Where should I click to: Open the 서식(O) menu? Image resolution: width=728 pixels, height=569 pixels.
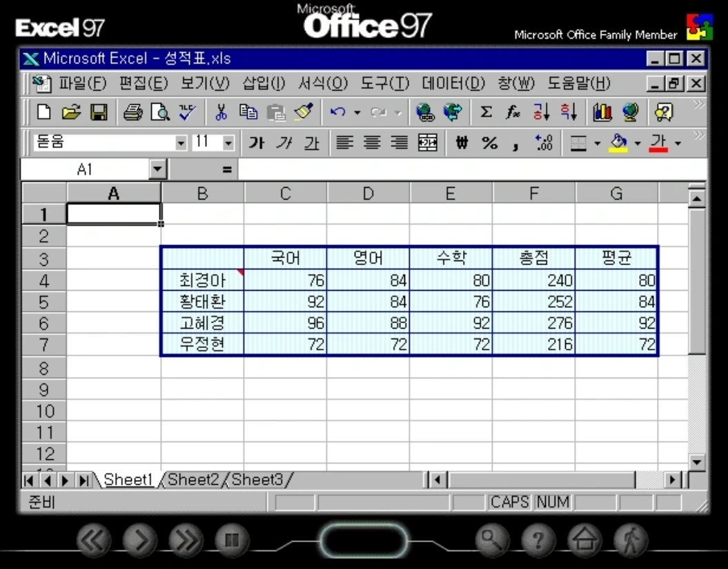(x=322, y=84)
